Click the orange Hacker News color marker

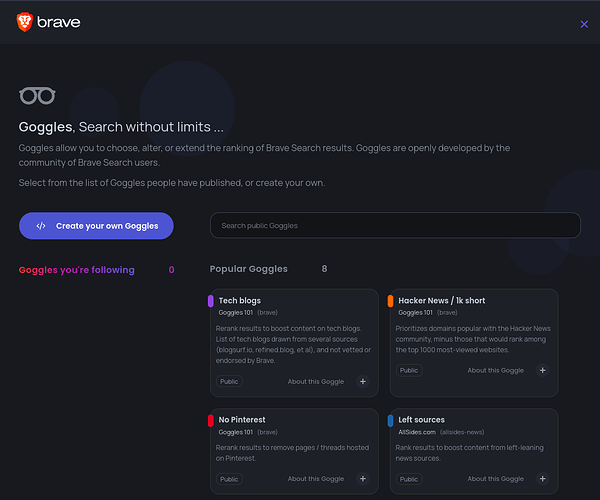tap(390, 301)
